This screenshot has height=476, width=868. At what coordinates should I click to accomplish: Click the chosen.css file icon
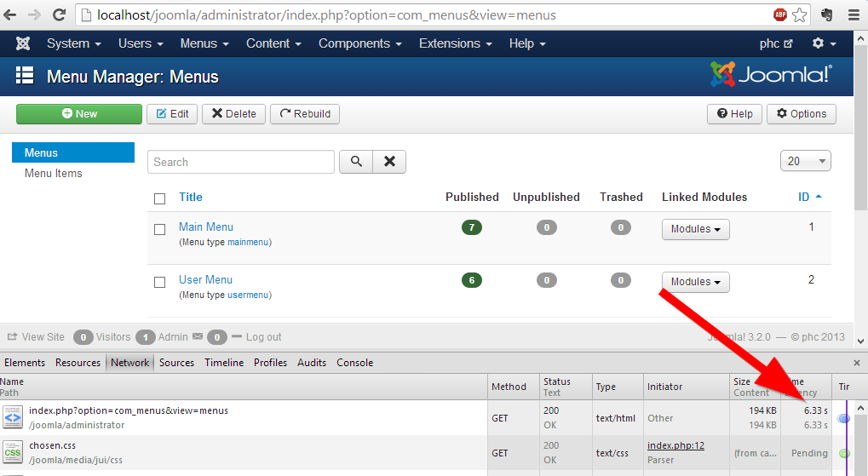click(x=12, y=452)
